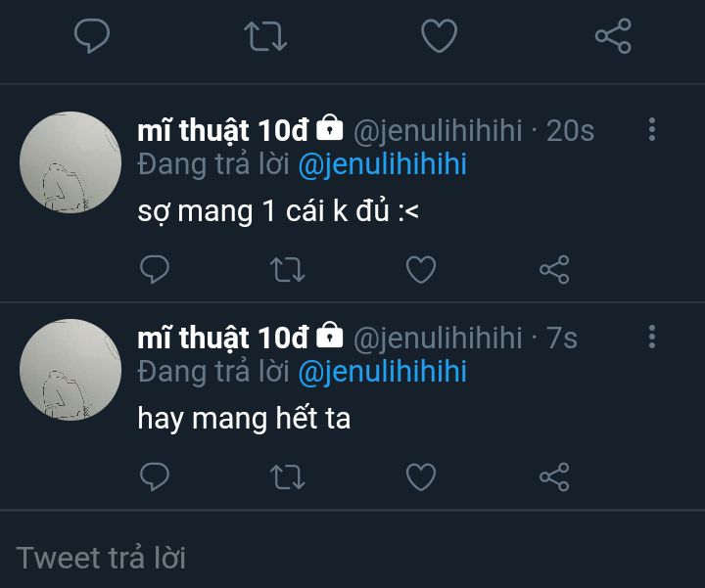Viewport: 705px width, 588px height.
Task: Share the 'hay mang hết ta' tweet
Action: [554, 476]
